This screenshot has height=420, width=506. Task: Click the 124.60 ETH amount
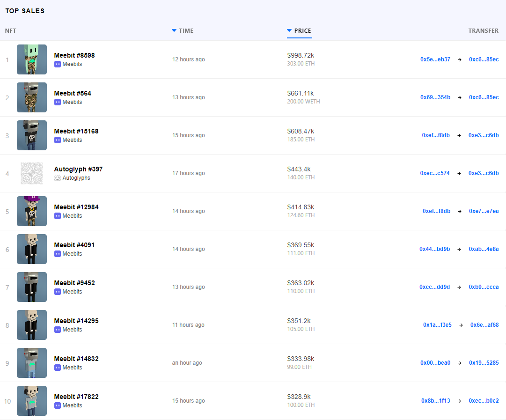click(301, 215)
